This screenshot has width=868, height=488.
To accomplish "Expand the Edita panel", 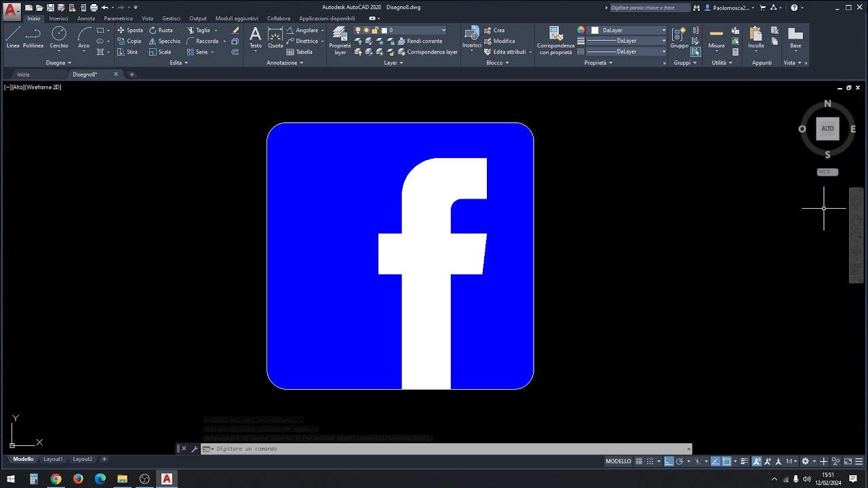I will click(179, 63).
